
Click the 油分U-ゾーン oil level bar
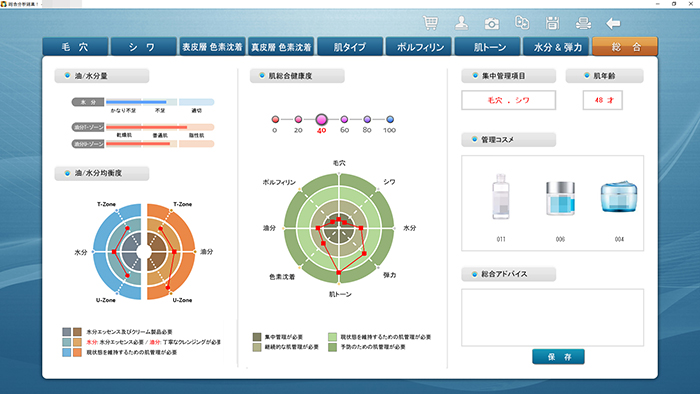[x=160, y=144]
